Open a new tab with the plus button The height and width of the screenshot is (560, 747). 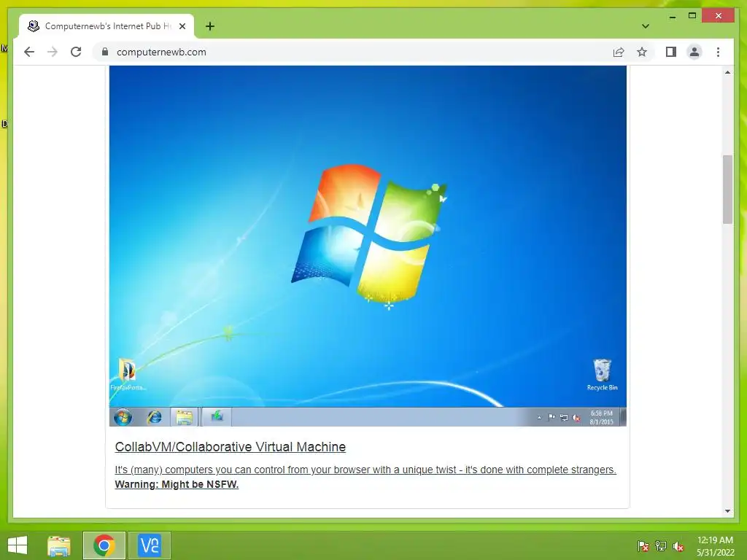(x=210, y=26)
